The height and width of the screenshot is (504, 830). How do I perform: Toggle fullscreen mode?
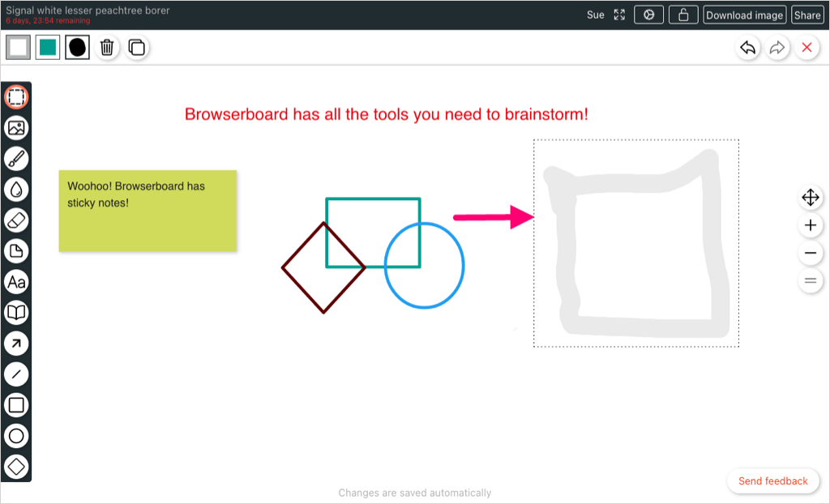pyautogui.click(x=620, y=15)
